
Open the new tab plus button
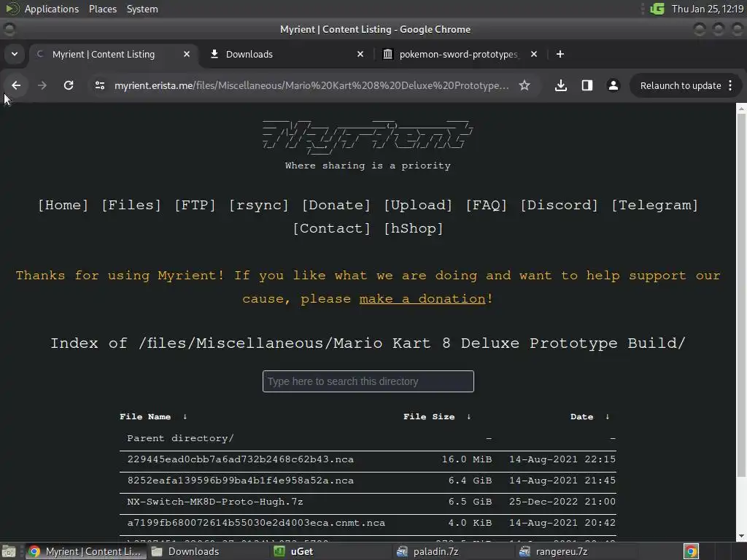(560, 54)
